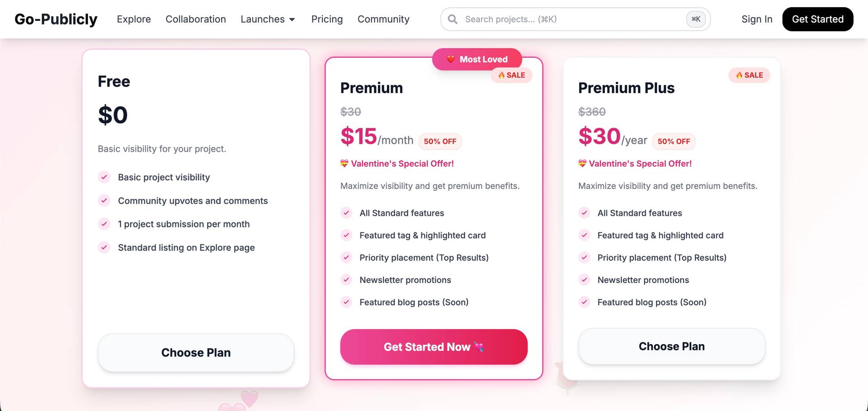This screenshot has width=868, height=411.
Task: Choose the Free plan button
Action: coord(196,353)
